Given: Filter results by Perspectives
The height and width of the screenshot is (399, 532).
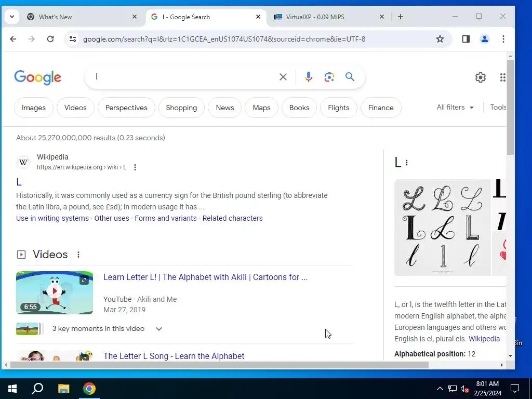Looking at the screenshot, I should (x=126, y=108).
